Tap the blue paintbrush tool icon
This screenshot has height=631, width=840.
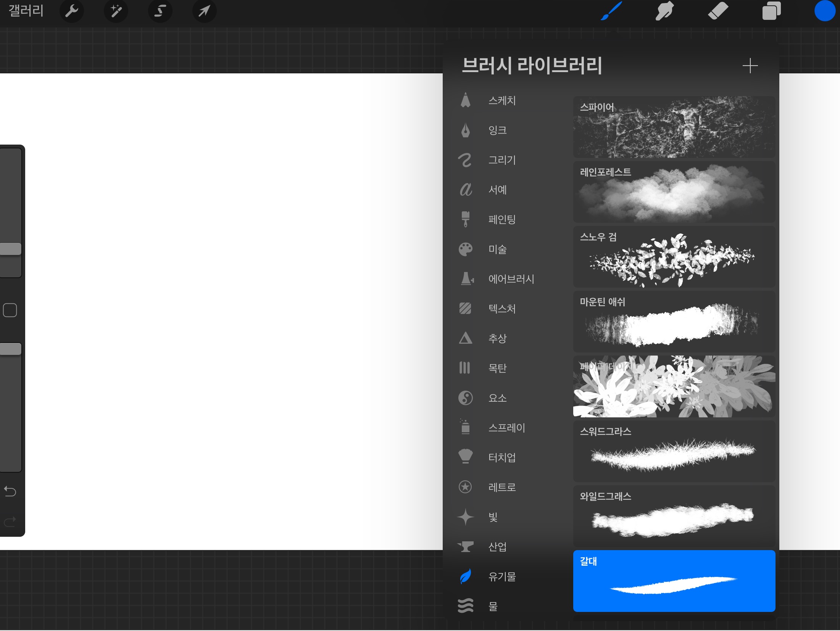(x=611, y=11)
